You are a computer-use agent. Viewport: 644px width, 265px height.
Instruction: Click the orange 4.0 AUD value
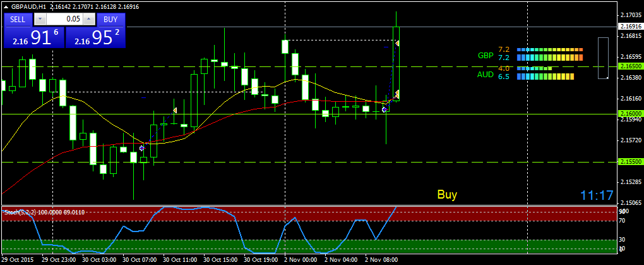coord(504,68)
